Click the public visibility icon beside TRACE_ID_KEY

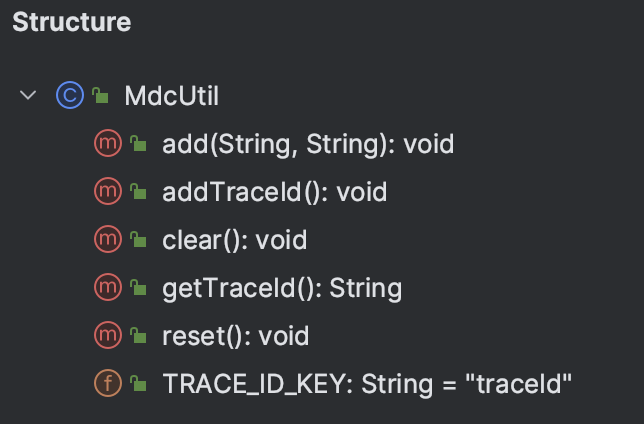tap(138, 383)
